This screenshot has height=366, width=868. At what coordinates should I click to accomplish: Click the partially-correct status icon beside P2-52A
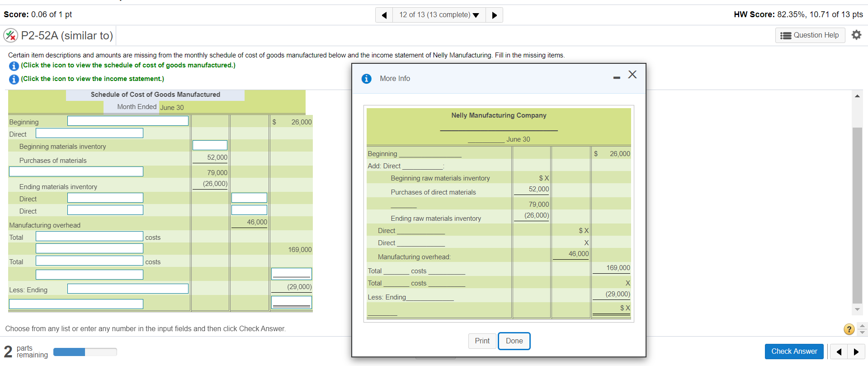(11, 35)
